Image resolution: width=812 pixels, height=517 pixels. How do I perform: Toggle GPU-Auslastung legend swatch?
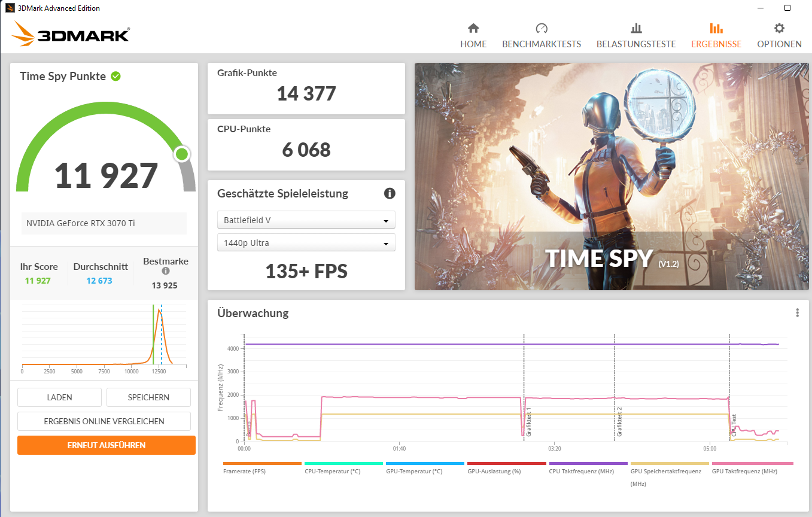pyautogui.click(x=507, y=463)
